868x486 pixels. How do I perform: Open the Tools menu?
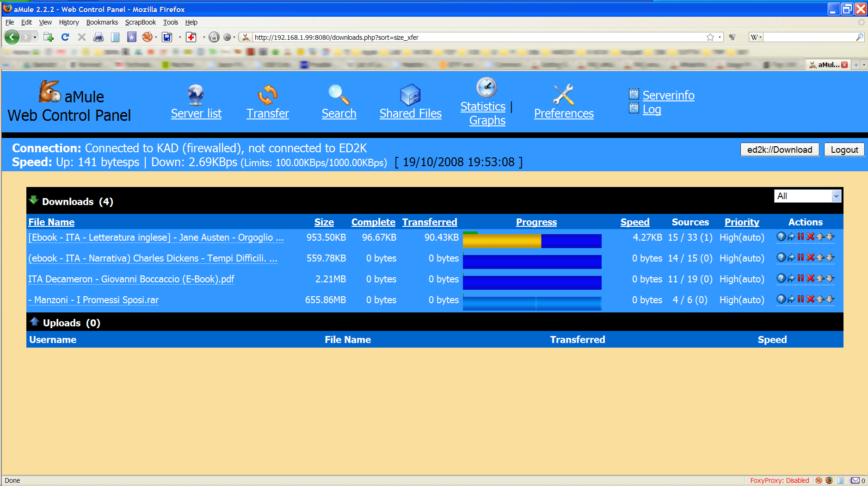click(170, 22)
